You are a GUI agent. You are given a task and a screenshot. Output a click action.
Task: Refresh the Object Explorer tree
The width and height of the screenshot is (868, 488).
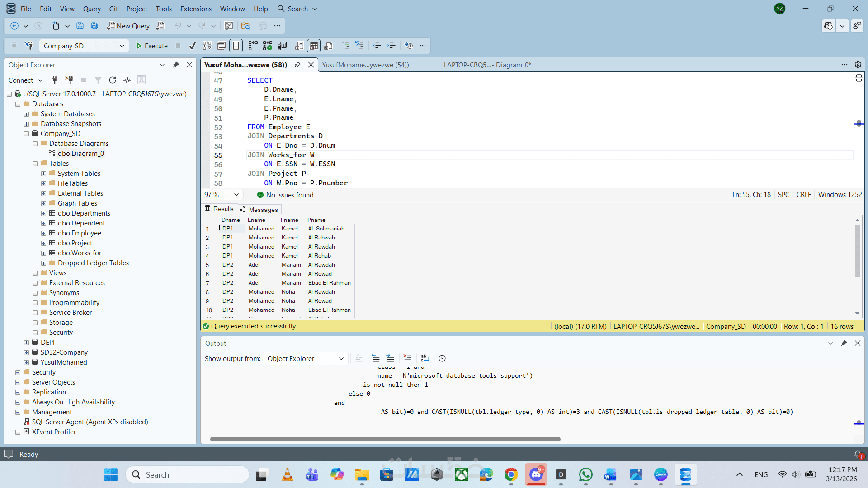pos(113,80)
